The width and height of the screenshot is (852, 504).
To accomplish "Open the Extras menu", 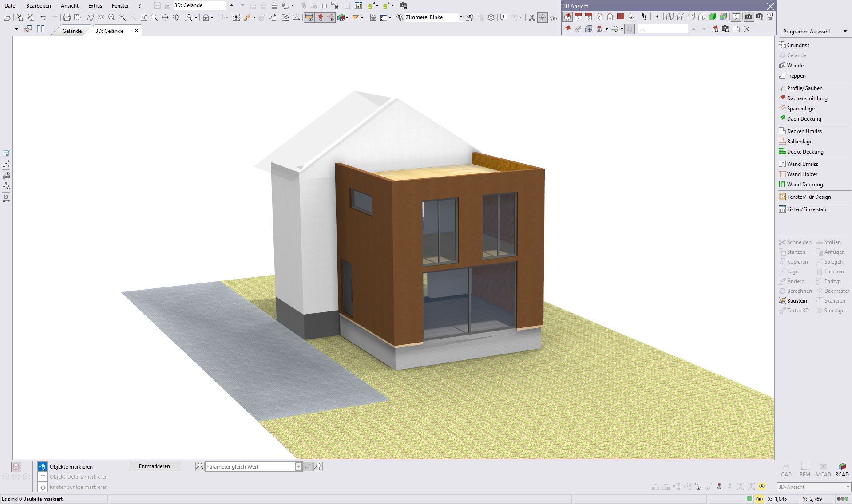I will tap(95, 6).
